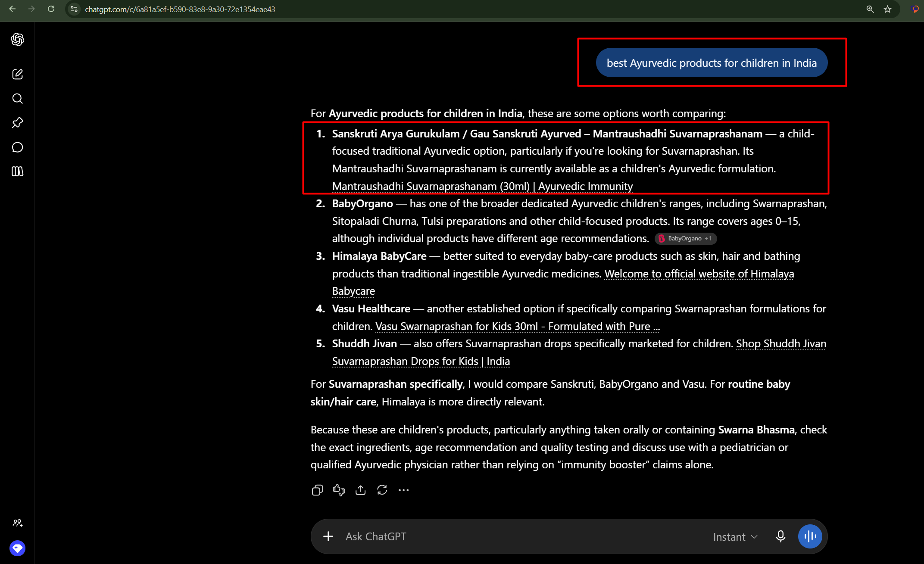Open the chats bubble icon in sidebar
The image size is (924, 564).
17,147
